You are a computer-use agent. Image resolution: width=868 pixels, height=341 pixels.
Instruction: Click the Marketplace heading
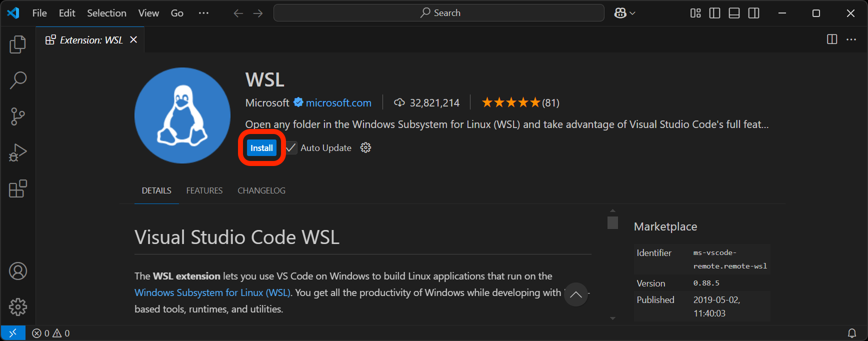[x=665, y=226]
